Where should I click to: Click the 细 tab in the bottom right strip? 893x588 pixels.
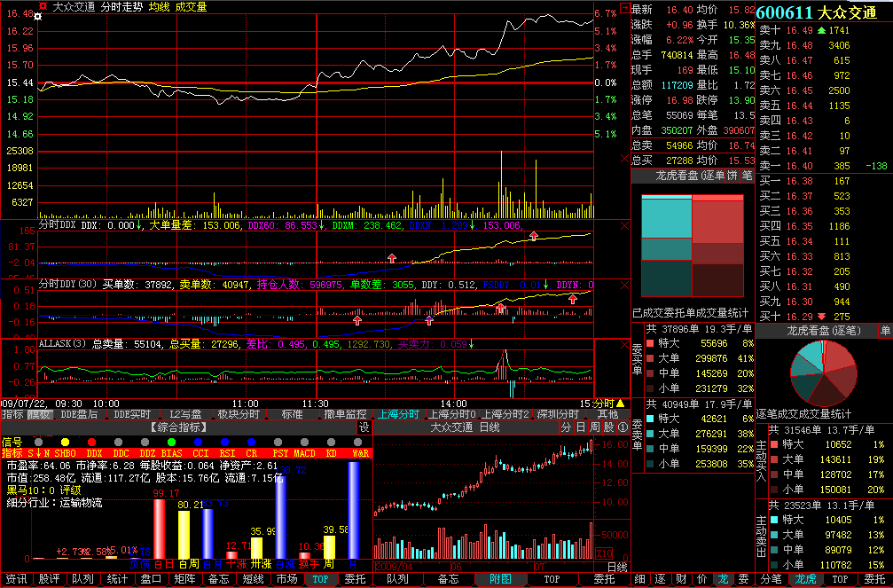pyautogui.click(x=639, y=579)
